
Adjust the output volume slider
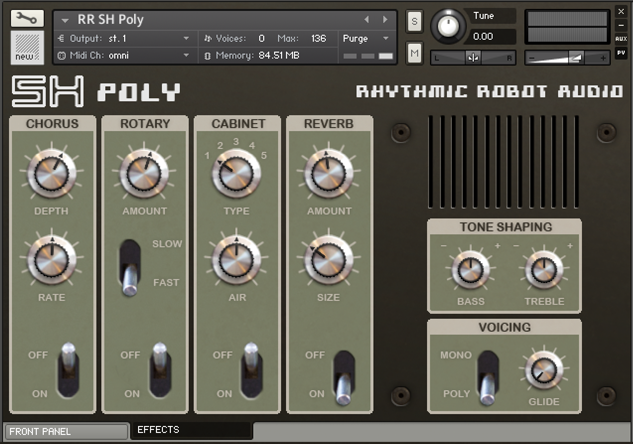point(567,58)
